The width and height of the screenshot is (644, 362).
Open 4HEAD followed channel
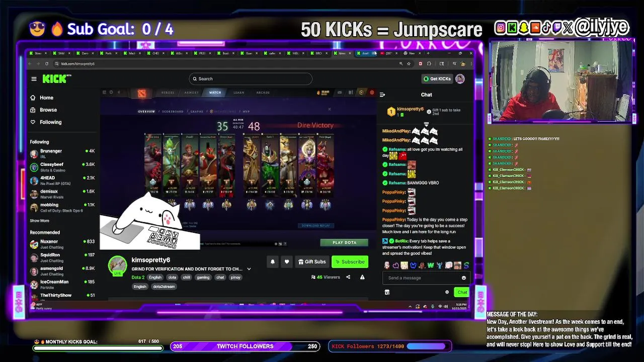62,180
